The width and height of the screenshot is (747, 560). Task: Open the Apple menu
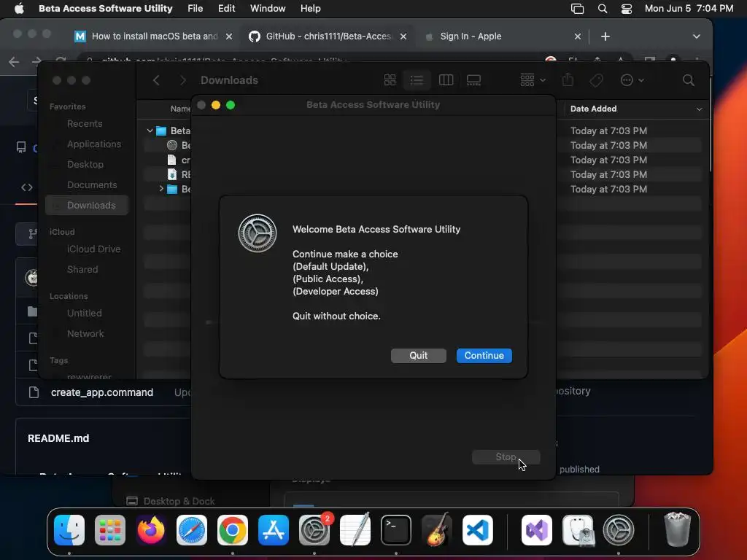point(19,9)
